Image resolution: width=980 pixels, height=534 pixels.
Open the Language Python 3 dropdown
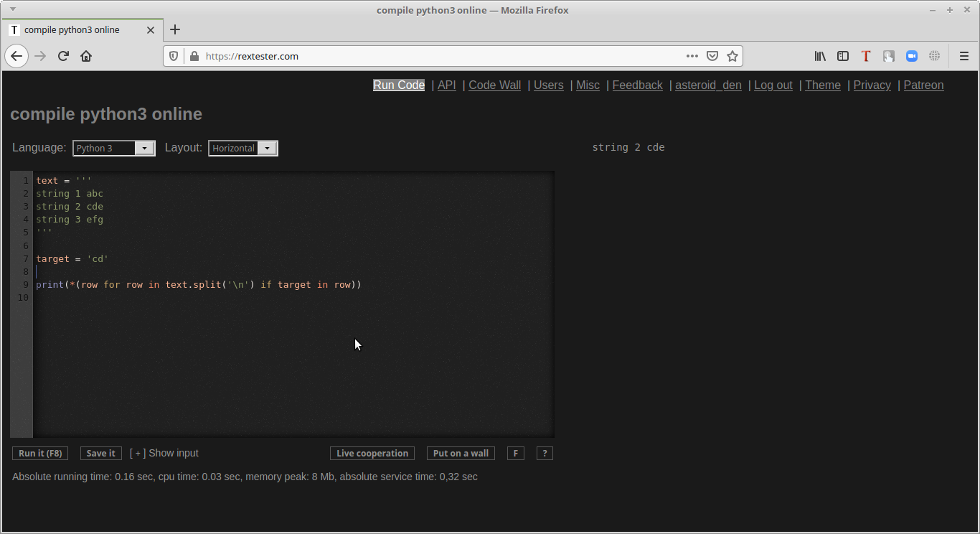pyautogui.click(x=113, y=148)
